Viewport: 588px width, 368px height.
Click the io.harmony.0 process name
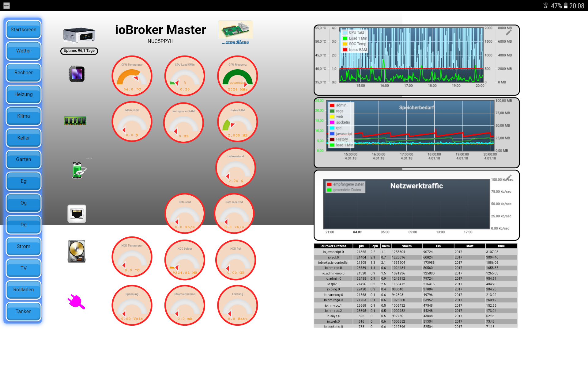coord(333,295)
